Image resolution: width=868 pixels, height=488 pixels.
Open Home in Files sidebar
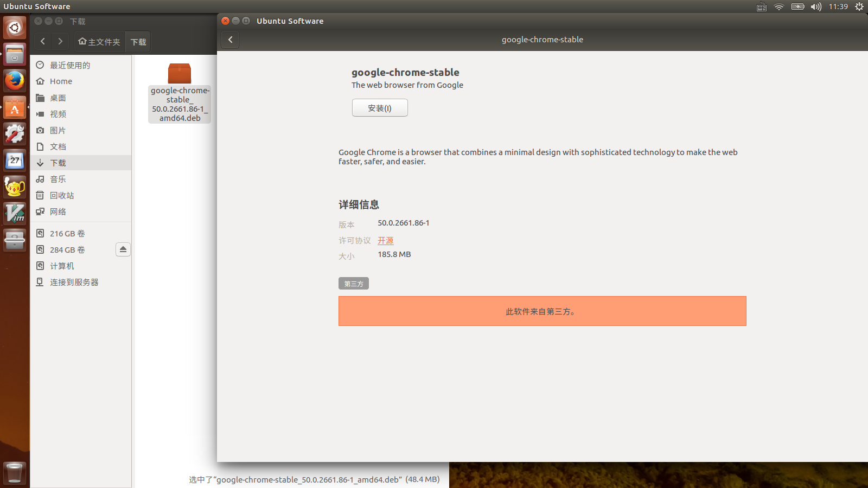coord(81,81)
